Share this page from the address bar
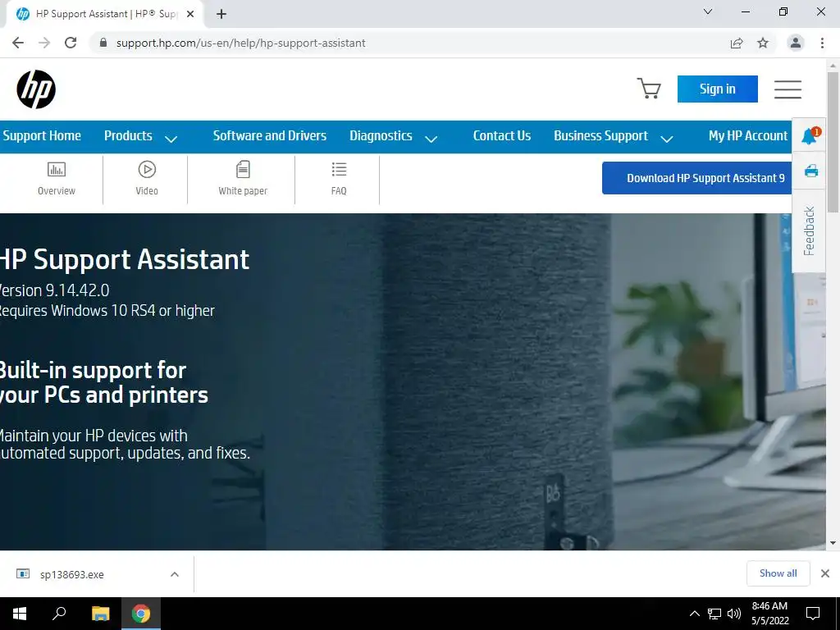 (737, 43)
